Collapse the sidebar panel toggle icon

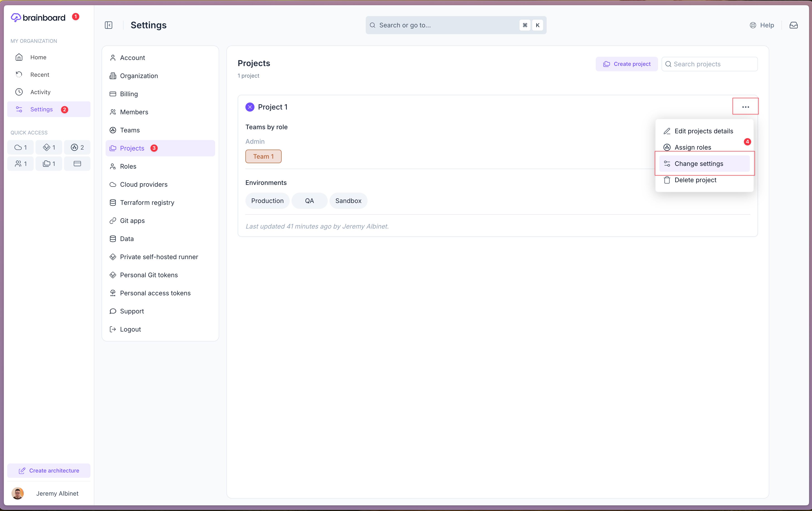click(109, 25)
